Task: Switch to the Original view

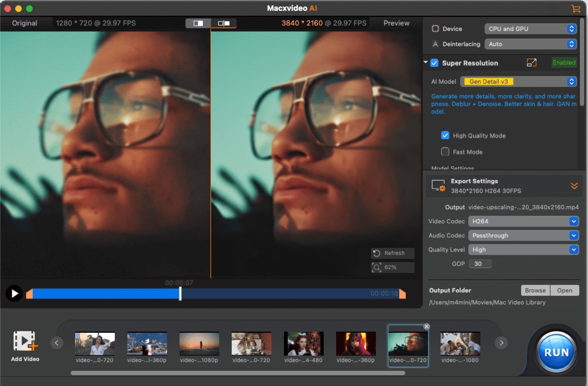Action: pyautogui.click(x=24, y=23)
